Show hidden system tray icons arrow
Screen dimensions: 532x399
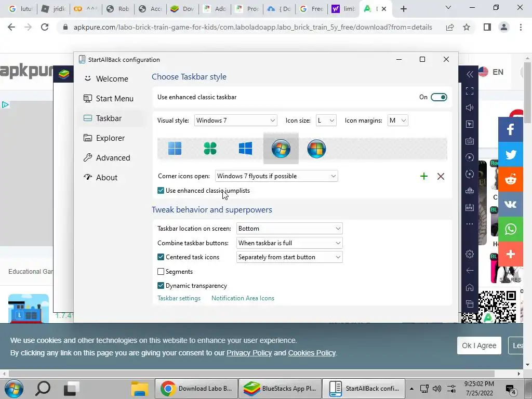coord(411,389)
